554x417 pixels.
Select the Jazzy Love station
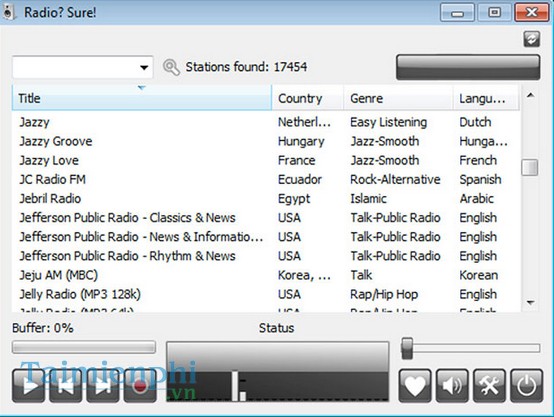266,160
